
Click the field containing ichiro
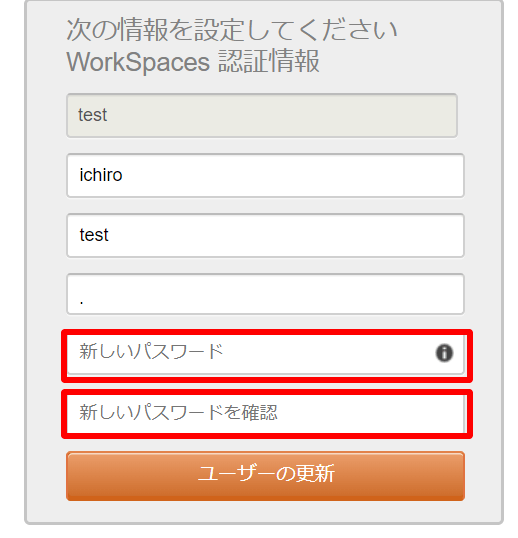[x=266, y=175]
